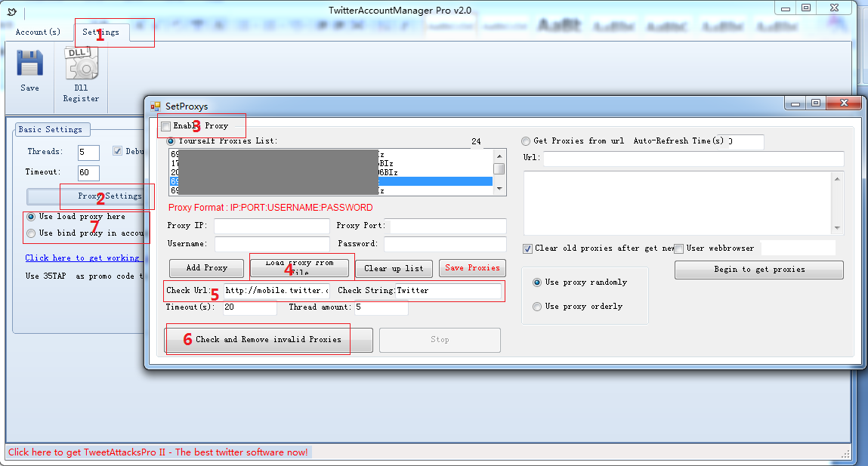
Task: Click Load Proxy from File button
Action: point(299,268)
